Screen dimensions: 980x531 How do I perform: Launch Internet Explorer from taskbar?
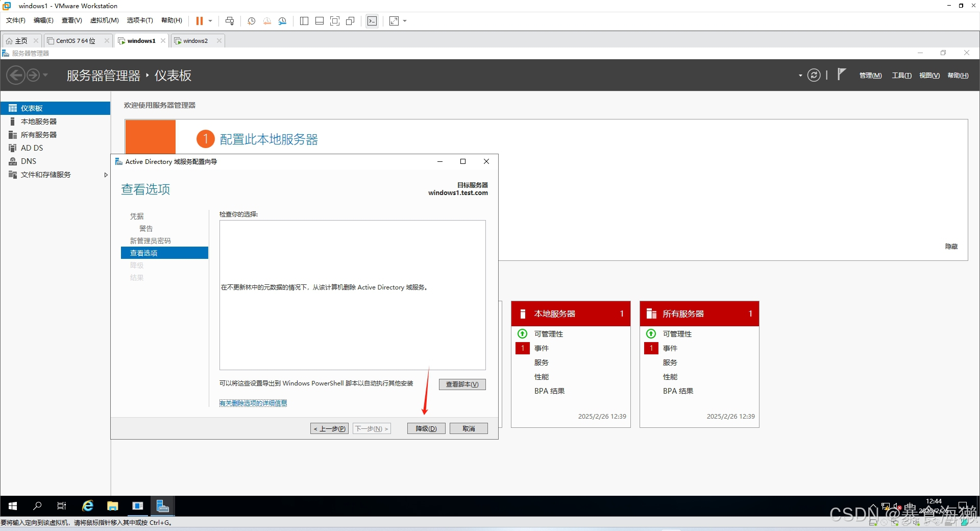tap(88, 506)
